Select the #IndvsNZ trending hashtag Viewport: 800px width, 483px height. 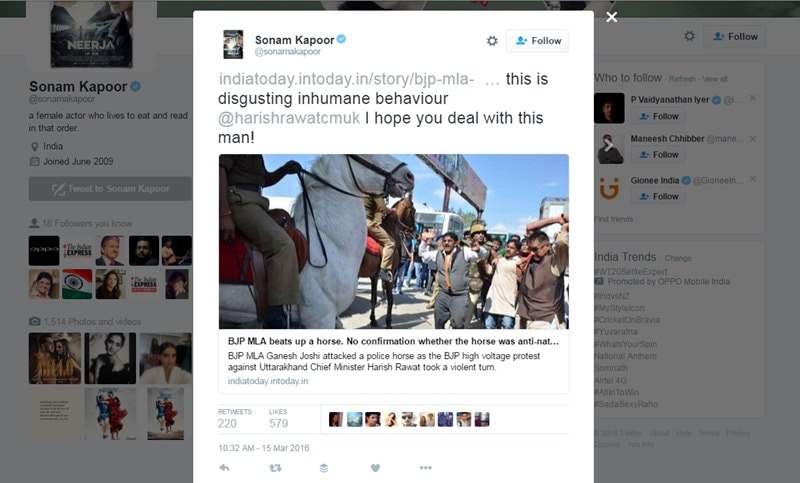pos(612,296)
